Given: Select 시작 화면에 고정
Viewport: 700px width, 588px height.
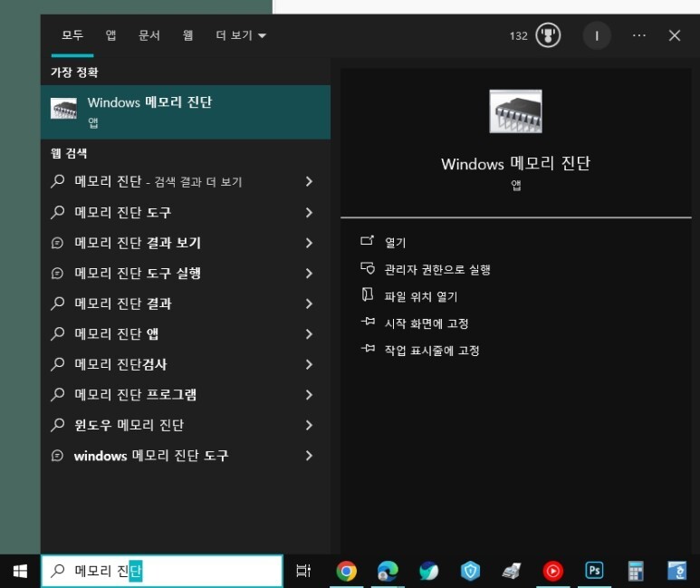Looking at the screenshot, I should click(x=427, y=323).
